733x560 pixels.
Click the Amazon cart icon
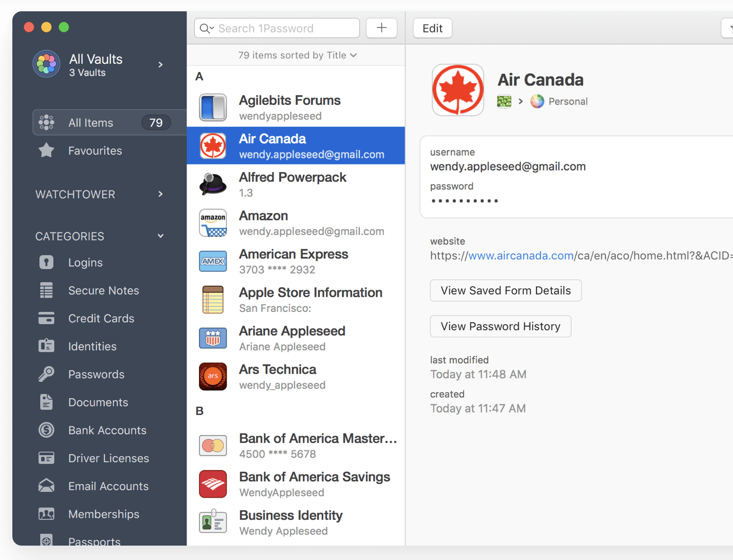[x=213, y=223]
